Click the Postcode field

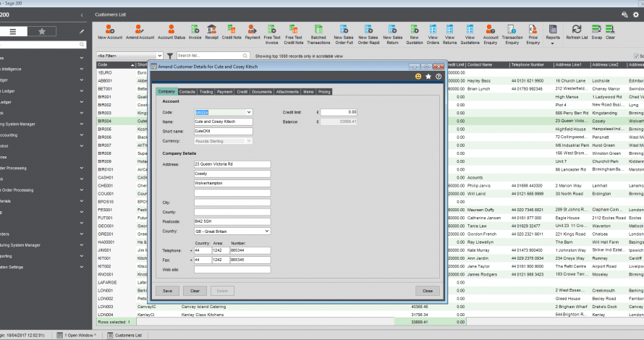[x=232, y=221]
